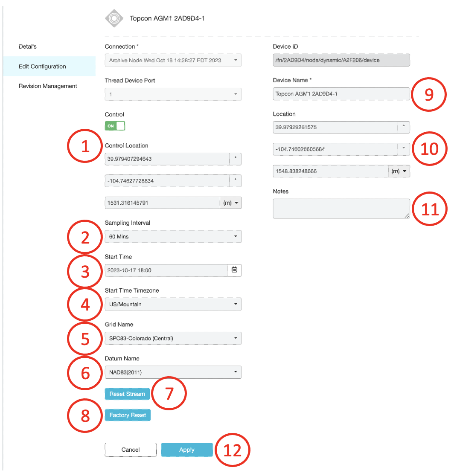The image size is (454, 476).
Task: Cancel the configuration edit
Action: pyautogui.click(x=131, y=450)
